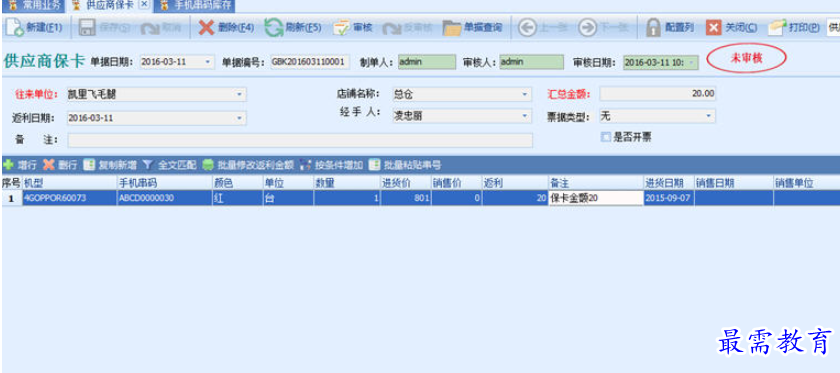Image resolution: width=840 pixels, height=373 pixels.
Task: Select serial cell ABCD0000030
Action: pyautogui.click(x=164, y=198)
